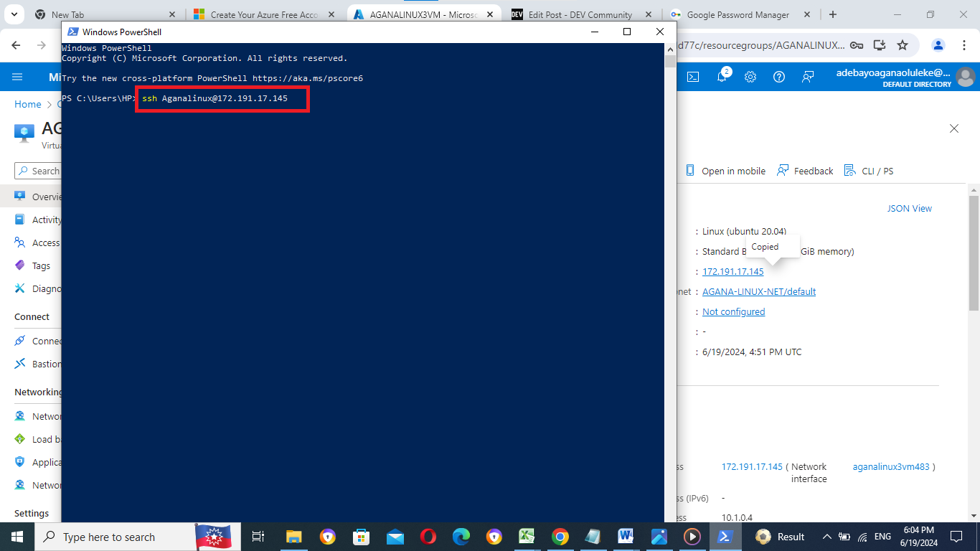Screen dimensions: 980x551
Task: Click the Load balancing icon in sidebar
Action: (x=20, y=439)
